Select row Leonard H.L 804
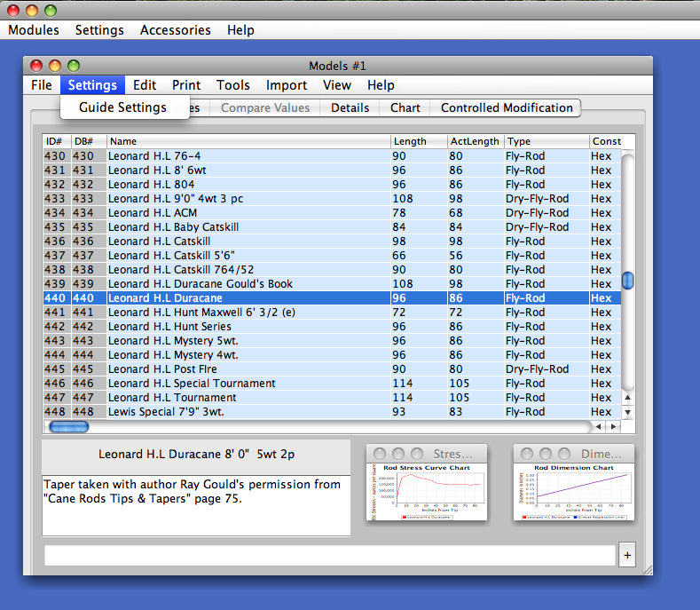 (x=332, y=185)
